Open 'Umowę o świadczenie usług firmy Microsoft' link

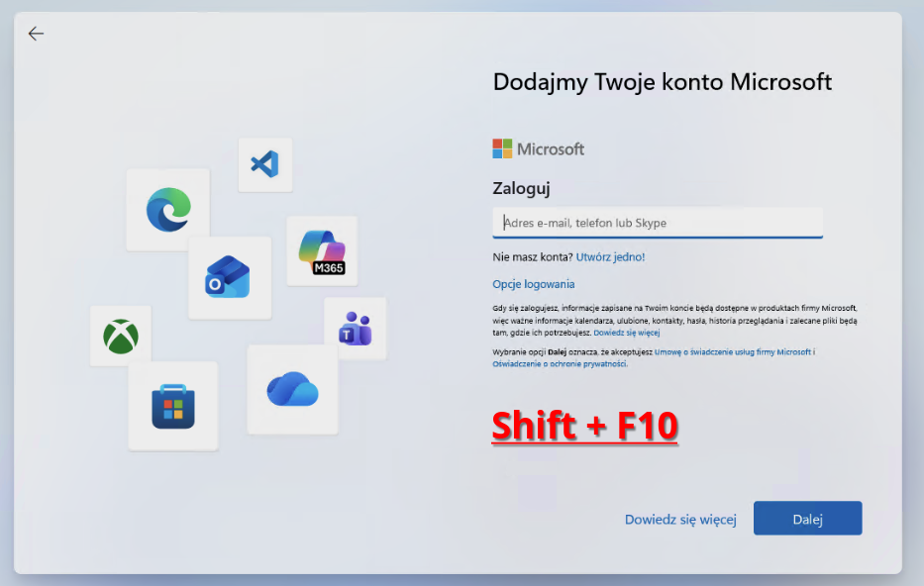(x=733, y=352)
